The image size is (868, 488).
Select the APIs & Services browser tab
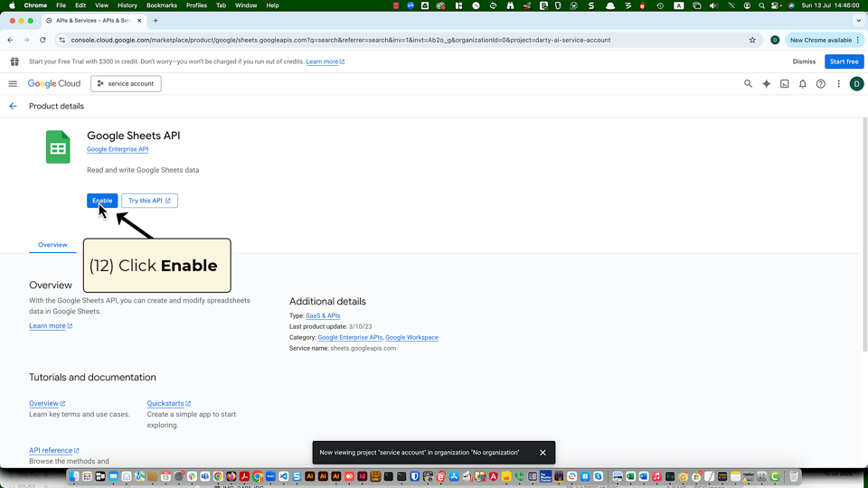pyautogui.click(x=93, y=21)
